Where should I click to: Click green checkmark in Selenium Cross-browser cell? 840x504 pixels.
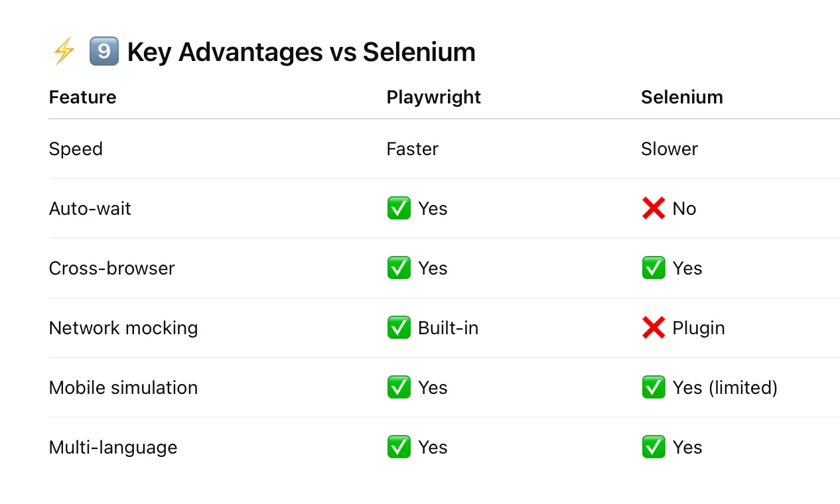(654, 268)
